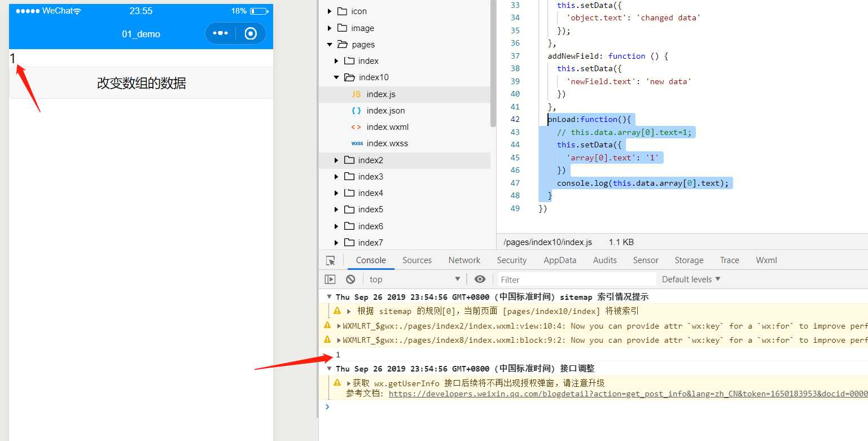This screenshot has width=868, height=441.
Task: Expand the index5 folder
Action: (x=336, y=209)
